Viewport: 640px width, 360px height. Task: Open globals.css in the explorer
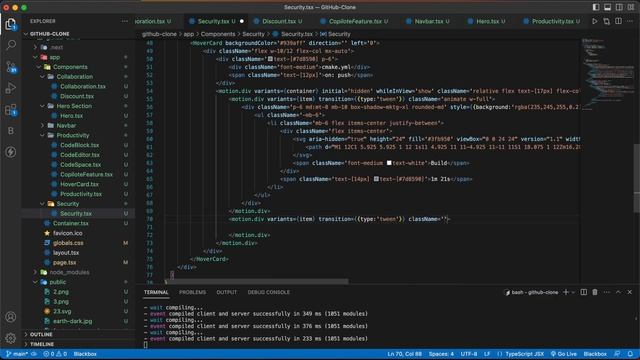click(x=68, y=243)
